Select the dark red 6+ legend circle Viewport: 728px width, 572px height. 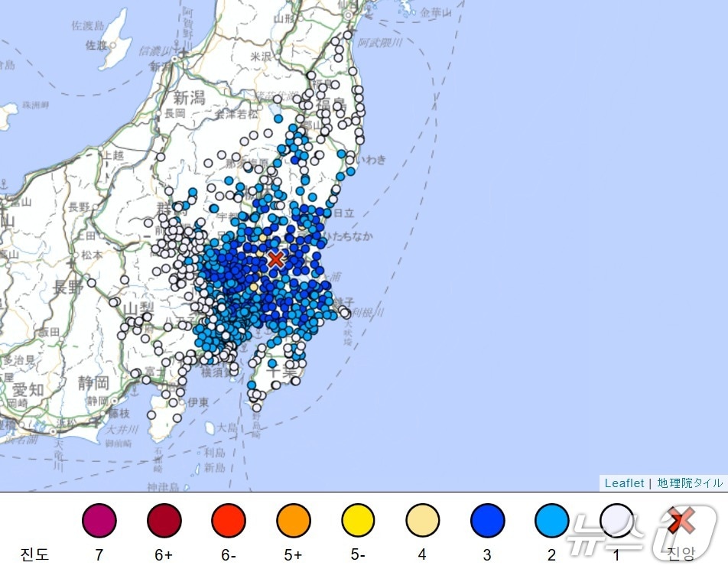tap(164, 522)
